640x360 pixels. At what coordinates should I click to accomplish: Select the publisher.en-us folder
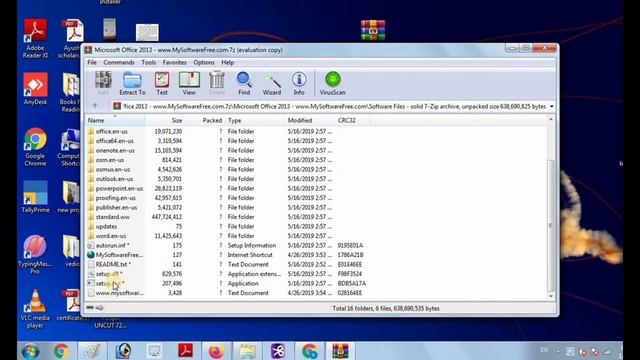[x=116, y=207]
